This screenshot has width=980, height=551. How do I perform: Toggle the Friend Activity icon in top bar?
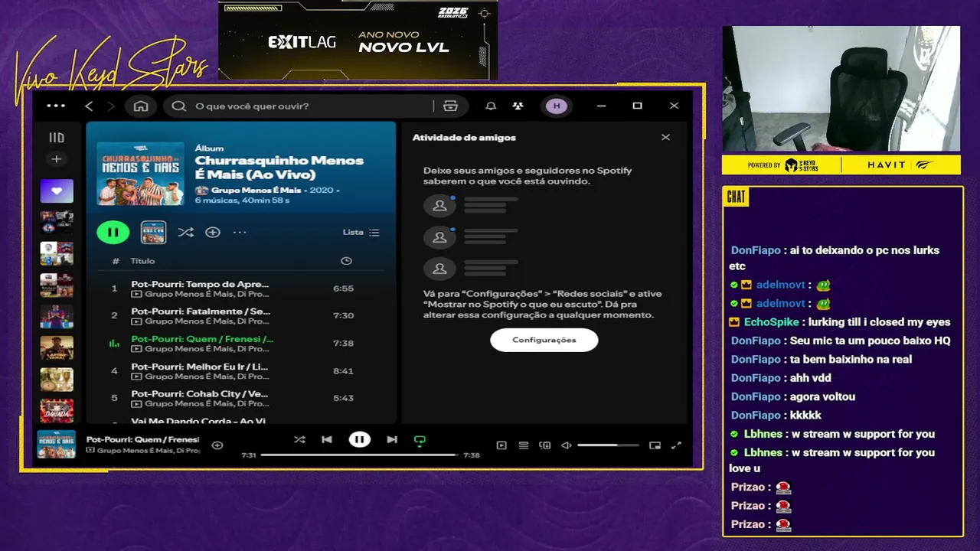pos(518,106)
